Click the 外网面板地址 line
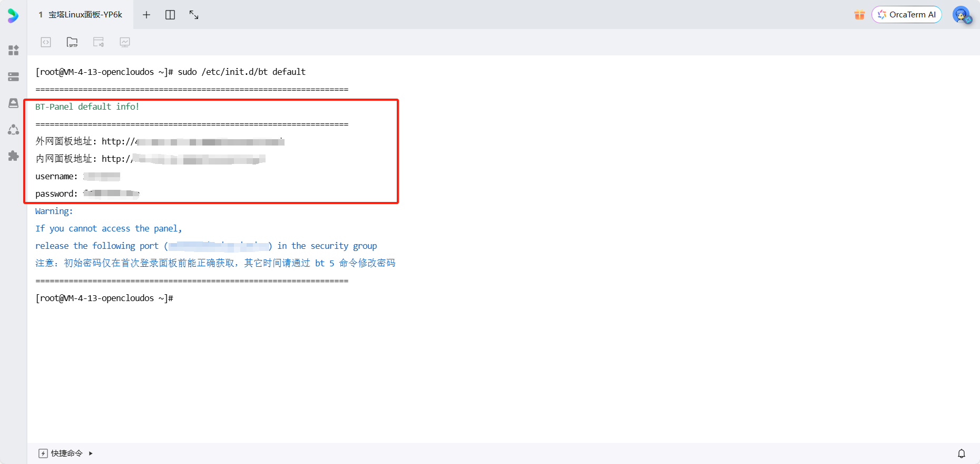 coord(160,141)
